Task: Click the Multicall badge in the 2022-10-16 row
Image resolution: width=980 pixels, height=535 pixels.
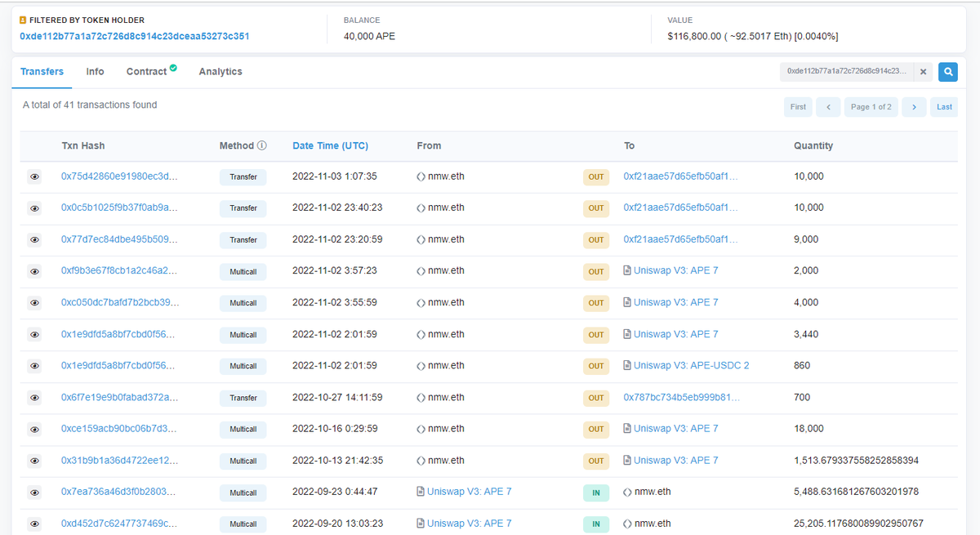Action: pos(243,430)
